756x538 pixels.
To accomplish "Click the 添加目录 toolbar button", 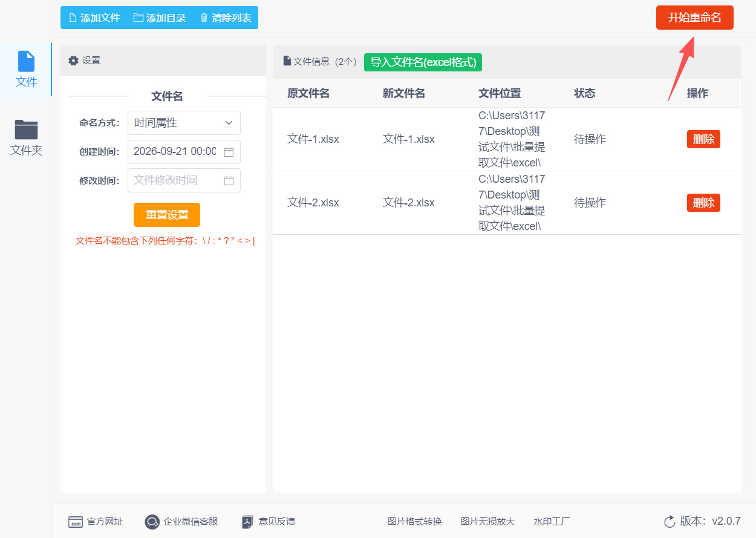I will point(160,18).
